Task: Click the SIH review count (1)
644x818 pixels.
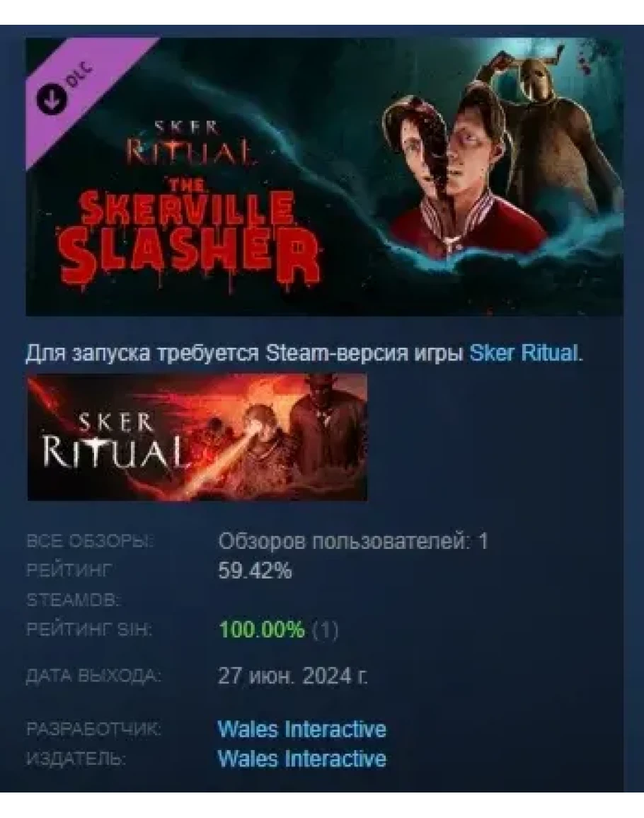Action: coord(325,630)
